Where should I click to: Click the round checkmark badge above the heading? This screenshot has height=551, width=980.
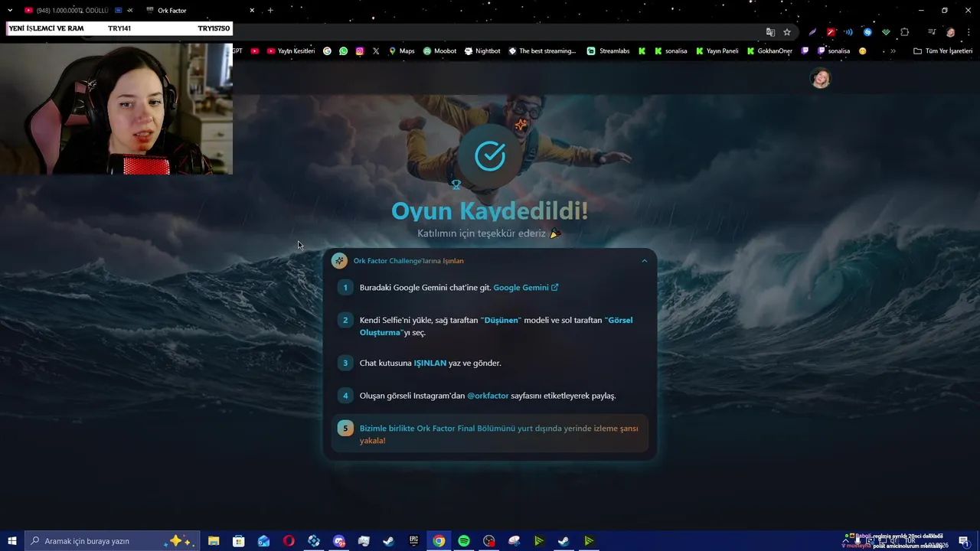490,156
